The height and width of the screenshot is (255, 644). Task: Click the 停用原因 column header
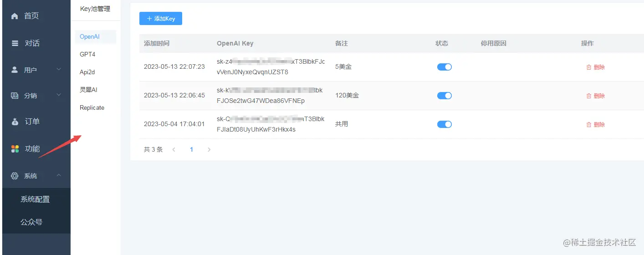pyautogui.click(x=494, y=43)
